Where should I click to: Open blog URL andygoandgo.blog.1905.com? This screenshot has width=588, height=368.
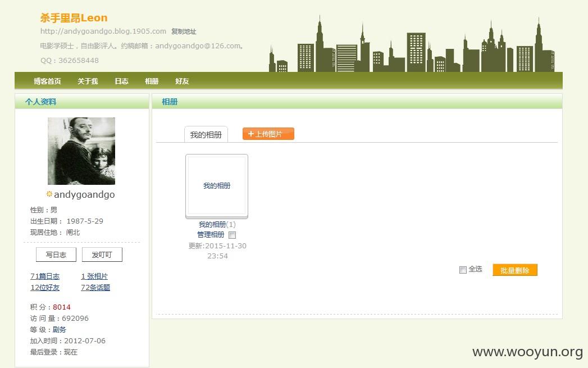click(x=103, y=31)
